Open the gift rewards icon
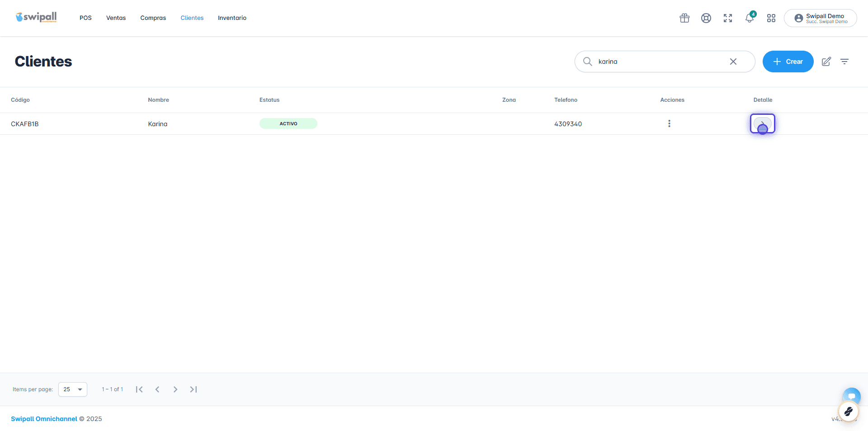 click(684, 18)
